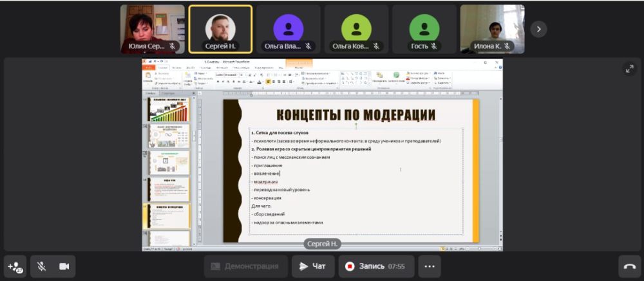Expand the shared screen to fullscreen
Viewport: 644px width, 281px height.
[x=629, y=69]
